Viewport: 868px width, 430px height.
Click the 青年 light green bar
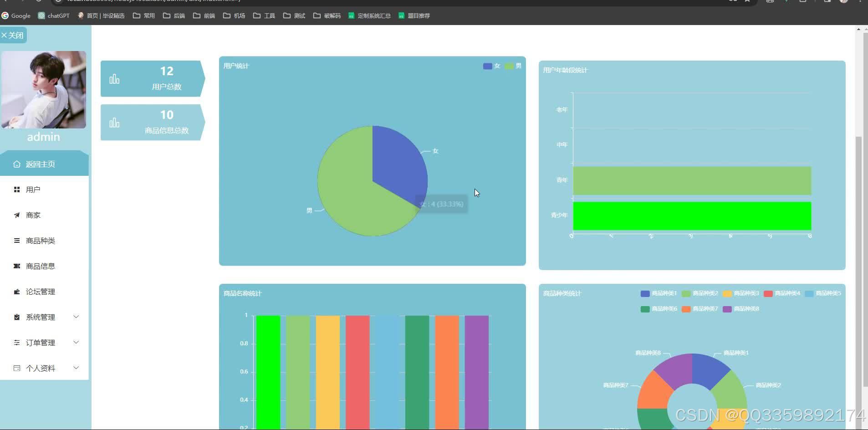(x=692, y=181)
